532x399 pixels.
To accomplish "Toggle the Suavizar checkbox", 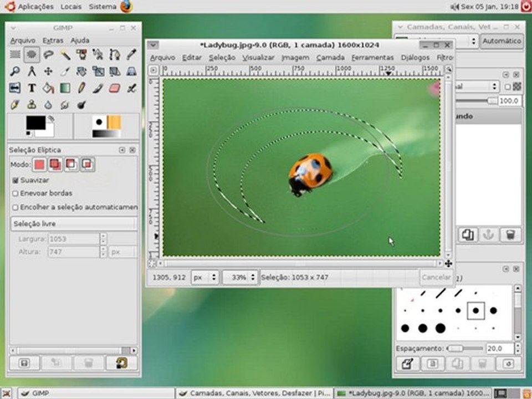I will 16,180.
